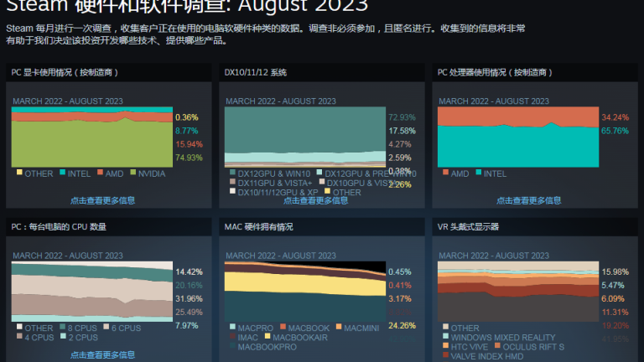
Task: Select the VR 头戴式显示器 panel header
Action: tap(535, 226)
